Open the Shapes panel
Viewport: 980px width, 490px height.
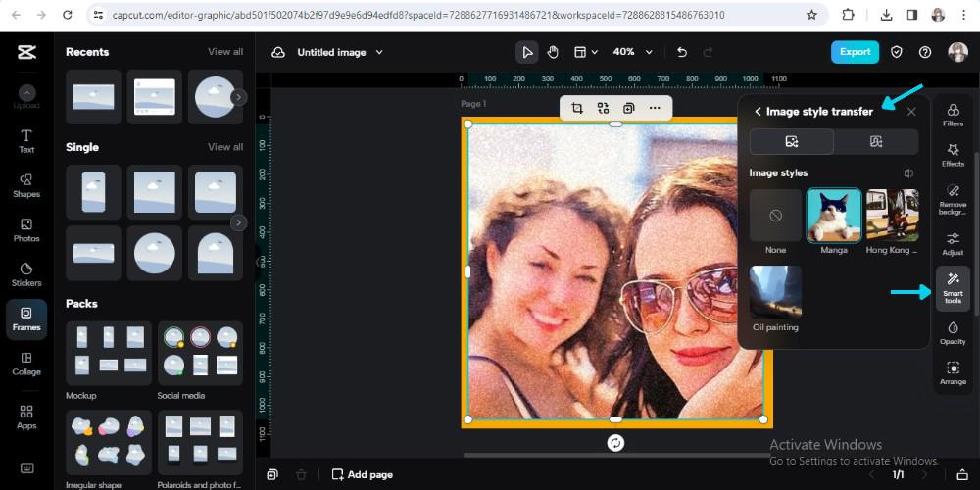point(26,185)
